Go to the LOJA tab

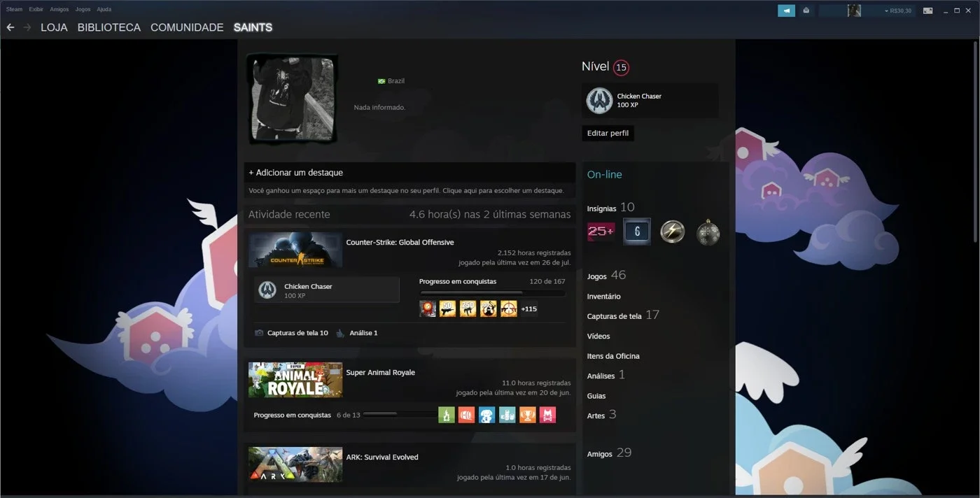(x=54, y=27)
